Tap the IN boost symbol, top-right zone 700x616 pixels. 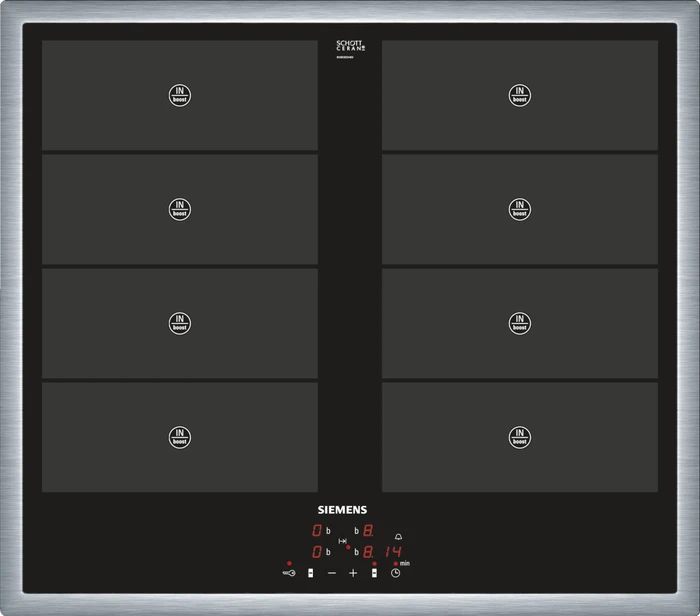point(520,95)
